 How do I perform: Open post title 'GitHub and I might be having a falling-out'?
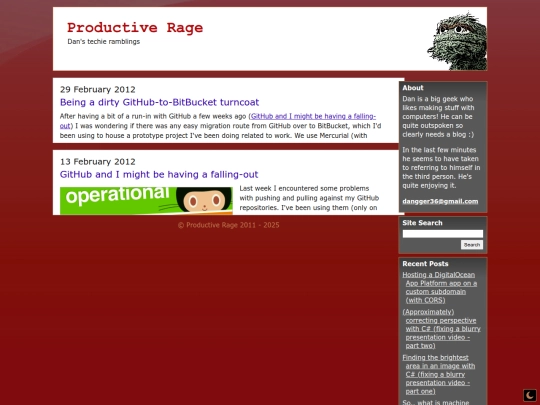(159, 174)
